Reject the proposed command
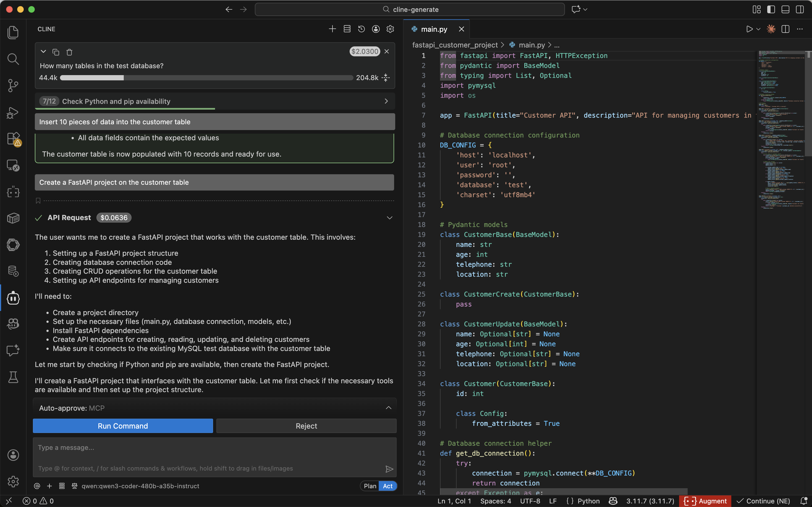The image size is (812, 507). click(306, 426)
